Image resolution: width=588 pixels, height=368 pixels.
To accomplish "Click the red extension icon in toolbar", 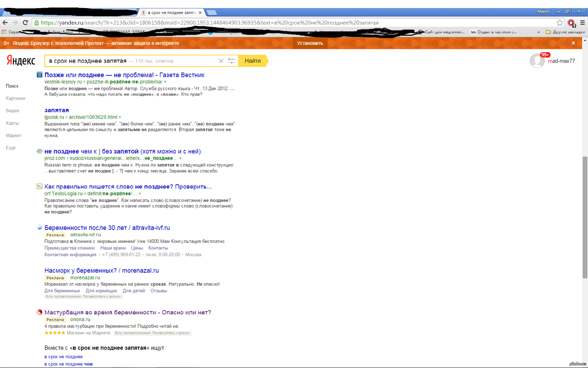I will click(x=571, y=23).
